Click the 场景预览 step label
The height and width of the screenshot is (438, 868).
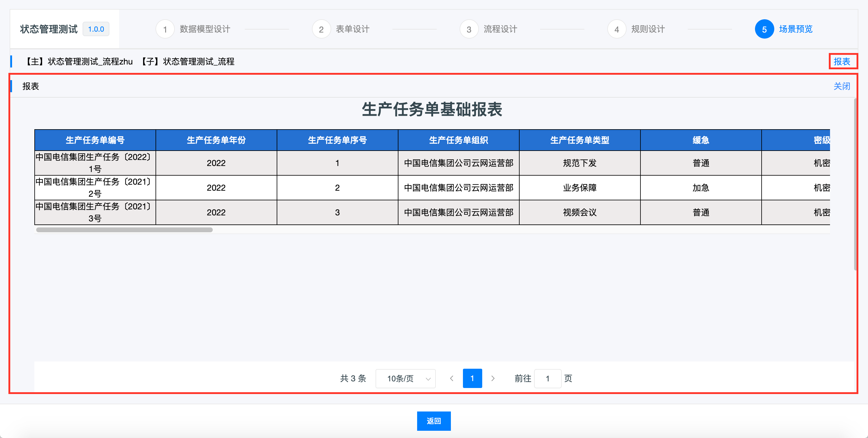point(796,29)
